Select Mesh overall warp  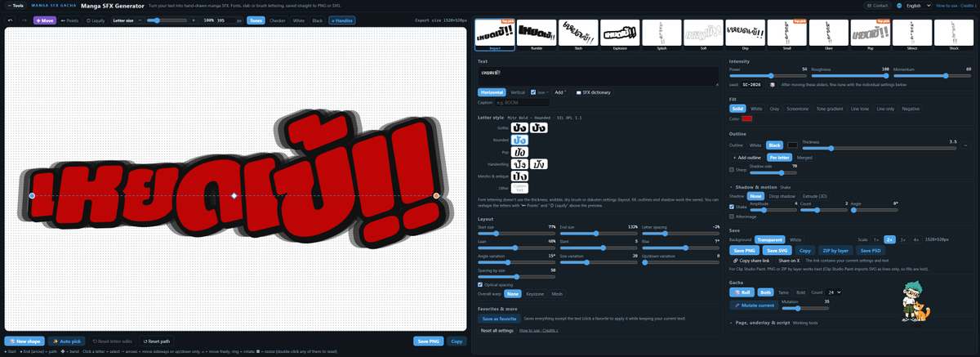557,293
